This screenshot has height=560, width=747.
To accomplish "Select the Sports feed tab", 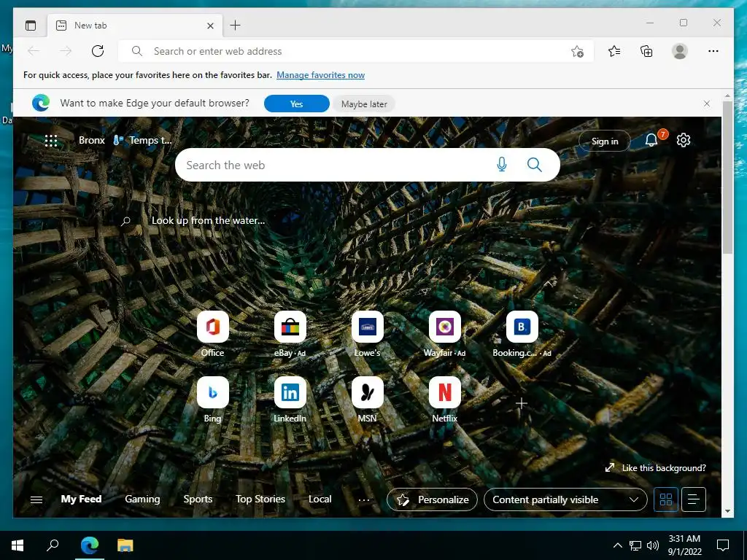I will point(198,499).
